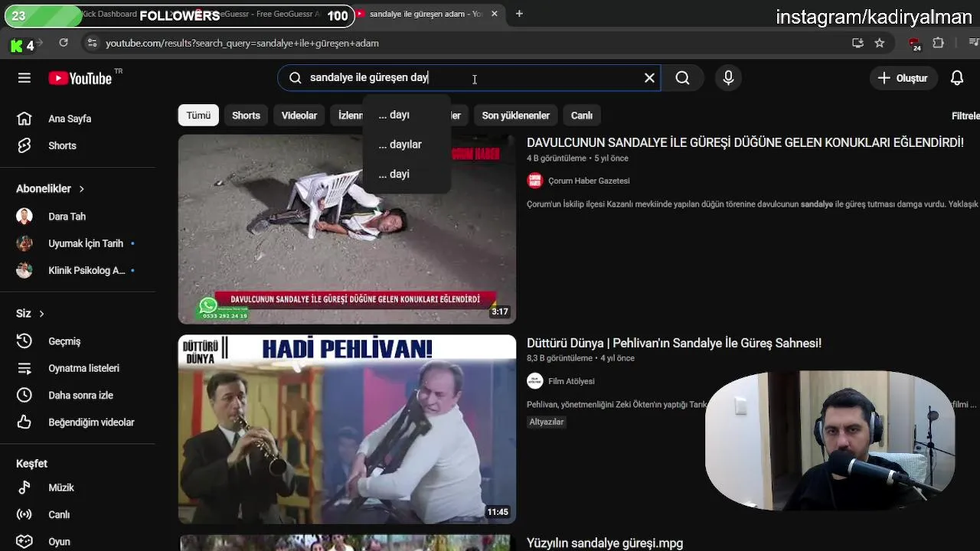Clear the search box with X
The width and height of the screenshot is (980, 551).
tap(649, 78)
